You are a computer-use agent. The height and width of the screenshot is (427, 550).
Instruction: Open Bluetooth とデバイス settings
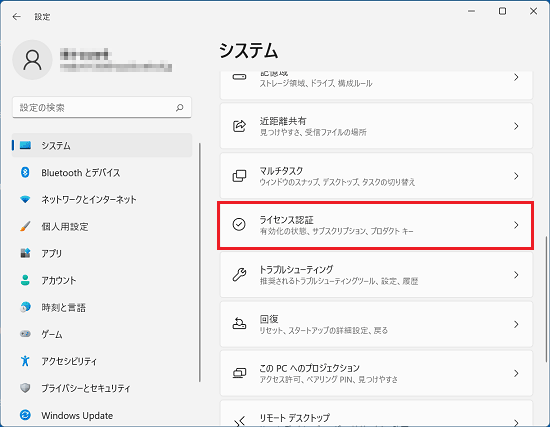click(81, 173)
